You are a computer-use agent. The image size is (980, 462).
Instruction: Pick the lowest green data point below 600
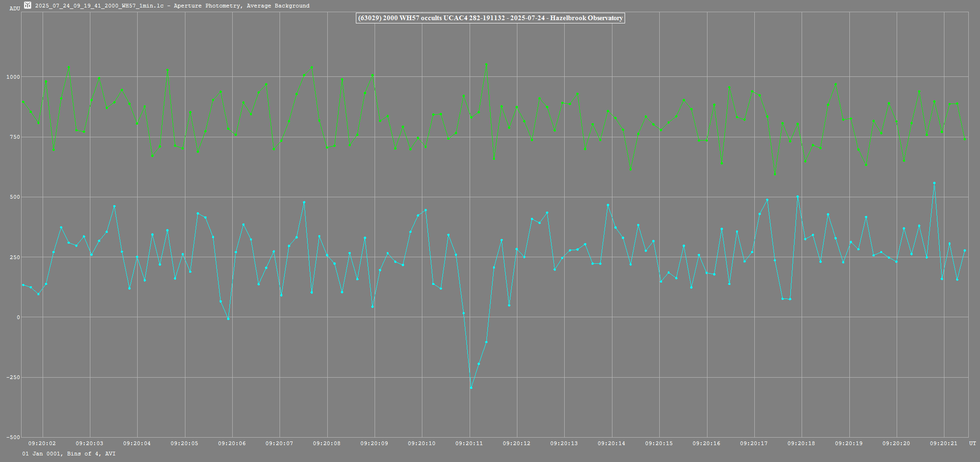click(775, 174)
